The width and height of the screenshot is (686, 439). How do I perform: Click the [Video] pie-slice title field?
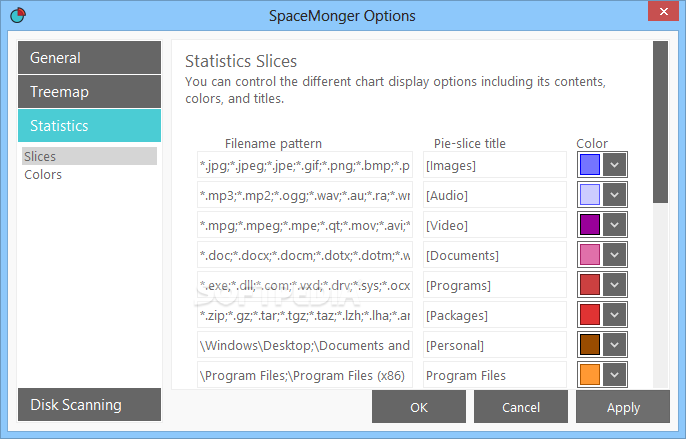coord(495,225)
